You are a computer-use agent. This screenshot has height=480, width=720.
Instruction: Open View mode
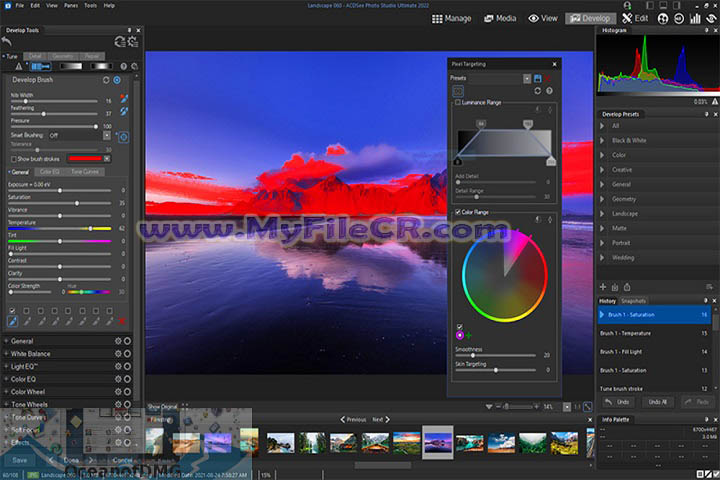point(543,18)
